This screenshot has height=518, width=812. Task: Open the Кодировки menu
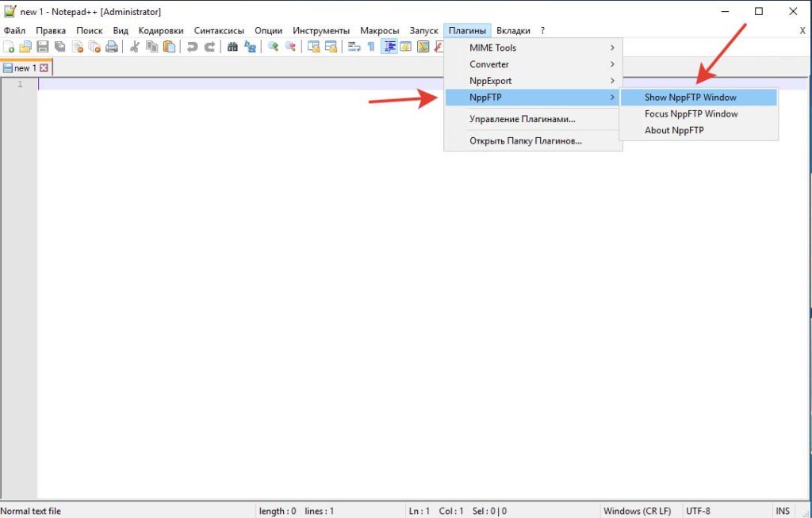coord(160,31)
